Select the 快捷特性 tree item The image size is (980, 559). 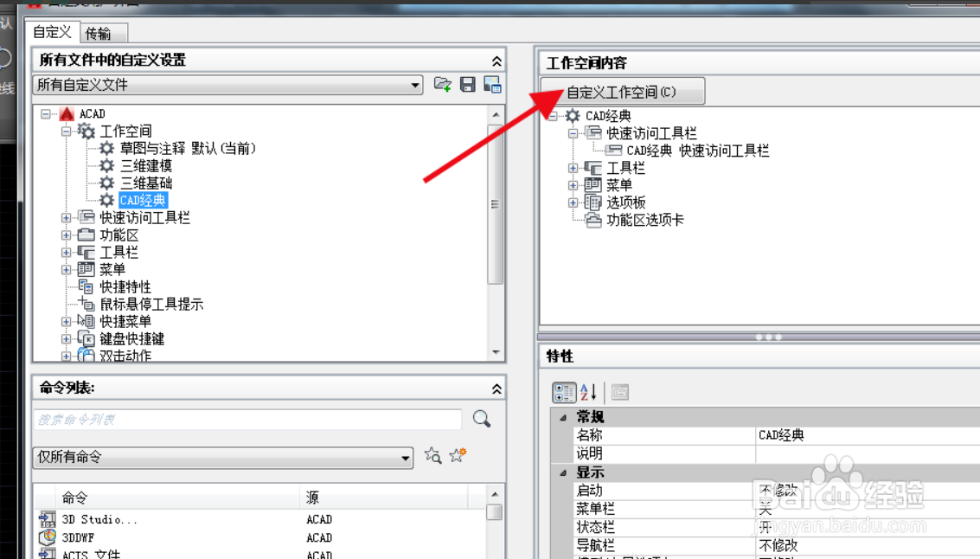125,287
